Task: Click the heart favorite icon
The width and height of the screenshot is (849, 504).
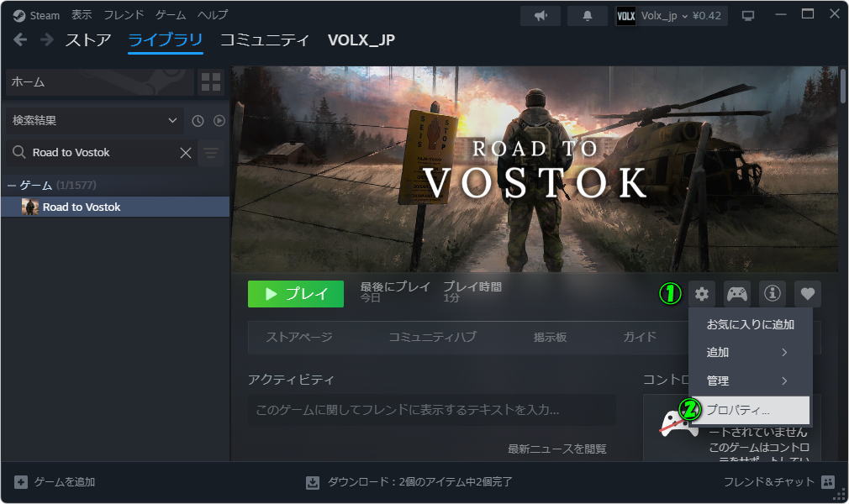Action: pos(807,294)
